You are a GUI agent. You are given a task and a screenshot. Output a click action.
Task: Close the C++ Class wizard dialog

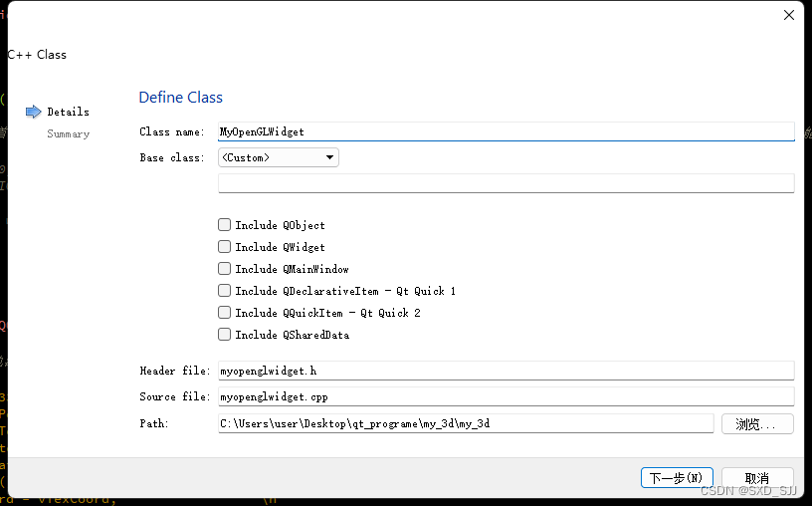[789, 15]
